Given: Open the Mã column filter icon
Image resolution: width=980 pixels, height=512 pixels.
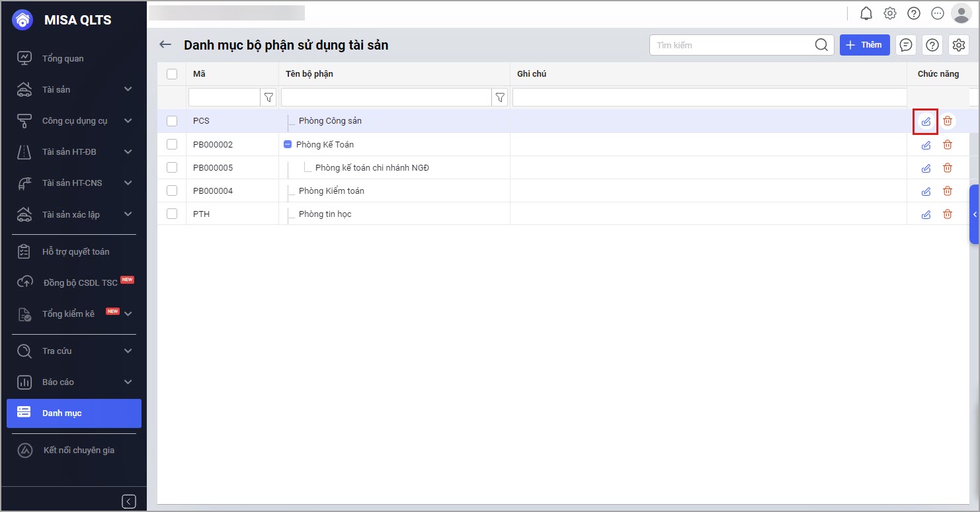Looking at the screenshot, I should click(269, 98).
